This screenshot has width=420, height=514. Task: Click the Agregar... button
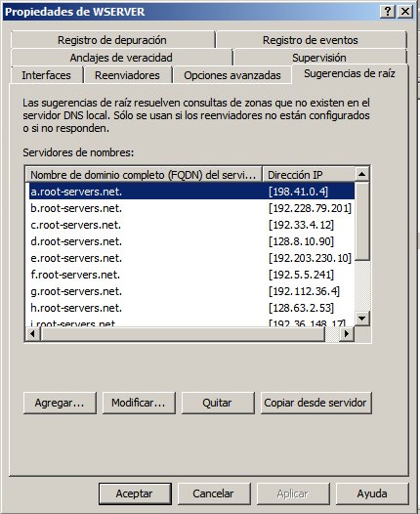click(x=60, y=403)
